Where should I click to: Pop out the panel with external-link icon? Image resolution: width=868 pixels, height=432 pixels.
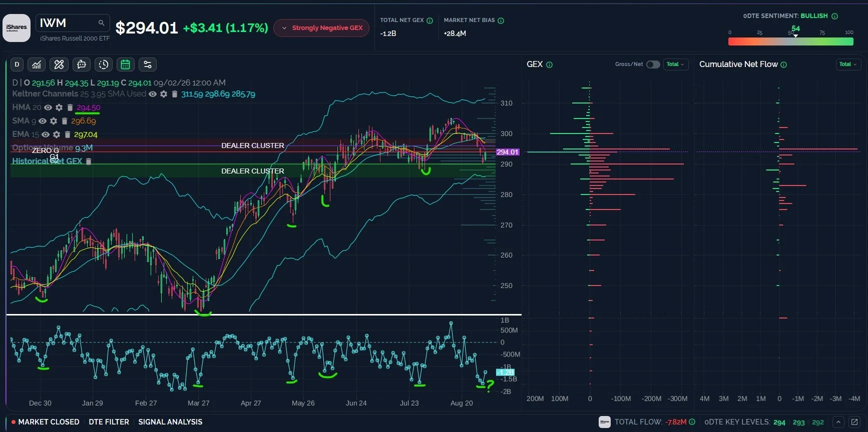pos(854,422)
